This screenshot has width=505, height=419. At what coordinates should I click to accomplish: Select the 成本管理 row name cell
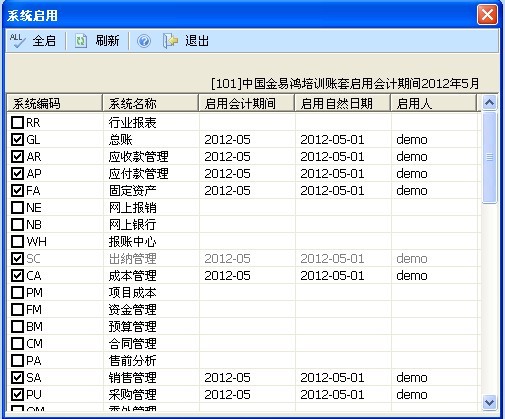151,276
